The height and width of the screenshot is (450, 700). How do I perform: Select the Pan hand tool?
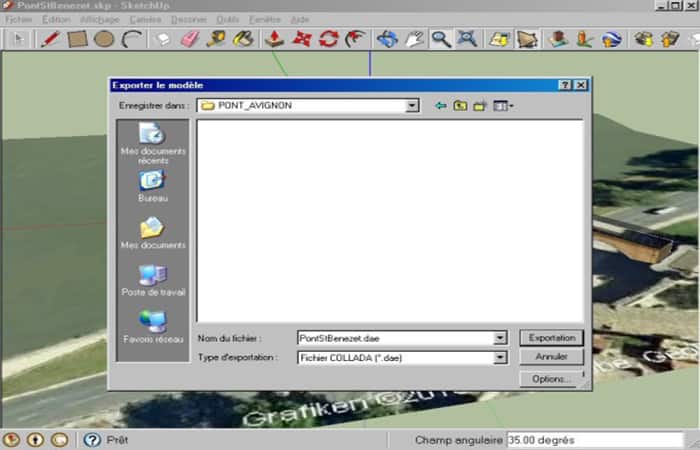[414, 39]
